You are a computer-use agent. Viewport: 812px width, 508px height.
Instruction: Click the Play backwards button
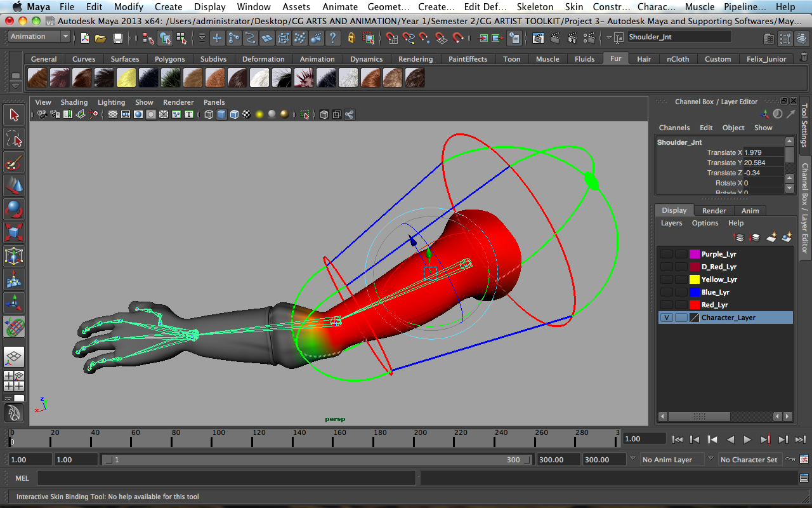point(730,439)
